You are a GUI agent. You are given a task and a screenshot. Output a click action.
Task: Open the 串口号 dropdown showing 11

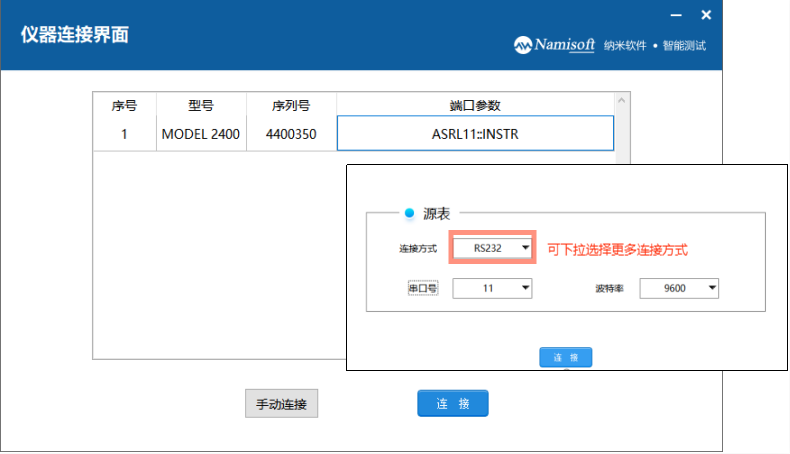click(x=492, y=288)
